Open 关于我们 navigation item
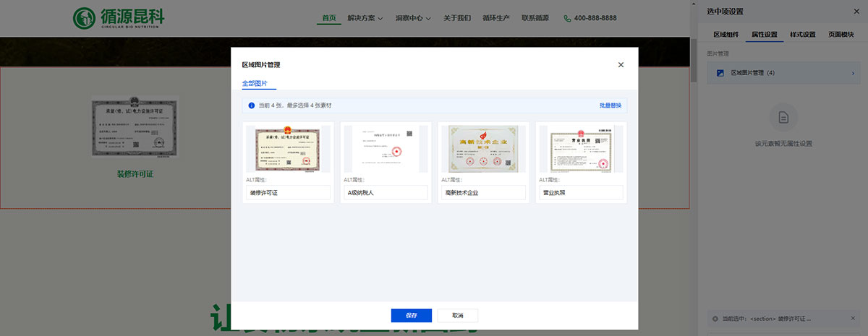This screenshot has height=336, width=868. tap(457, 18)
